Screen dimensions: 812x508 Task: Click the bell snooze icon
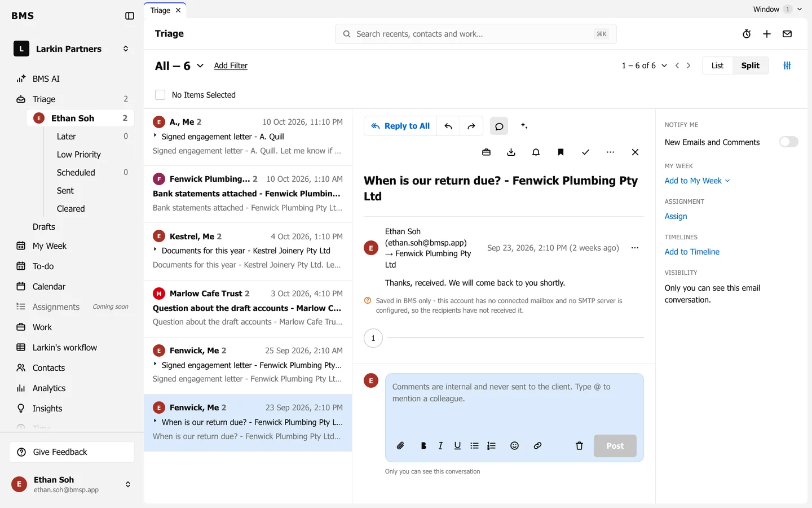coord(536,152)
